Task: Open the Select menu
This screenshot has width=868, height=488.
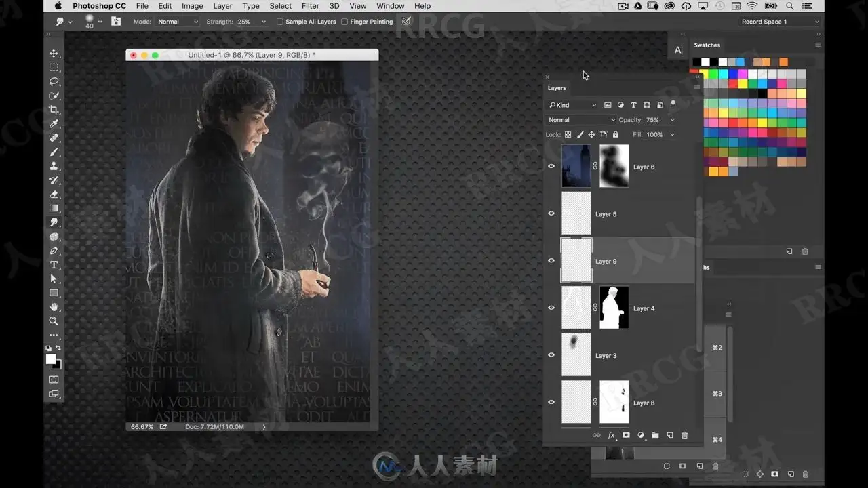Action: (x=280, y=6)
